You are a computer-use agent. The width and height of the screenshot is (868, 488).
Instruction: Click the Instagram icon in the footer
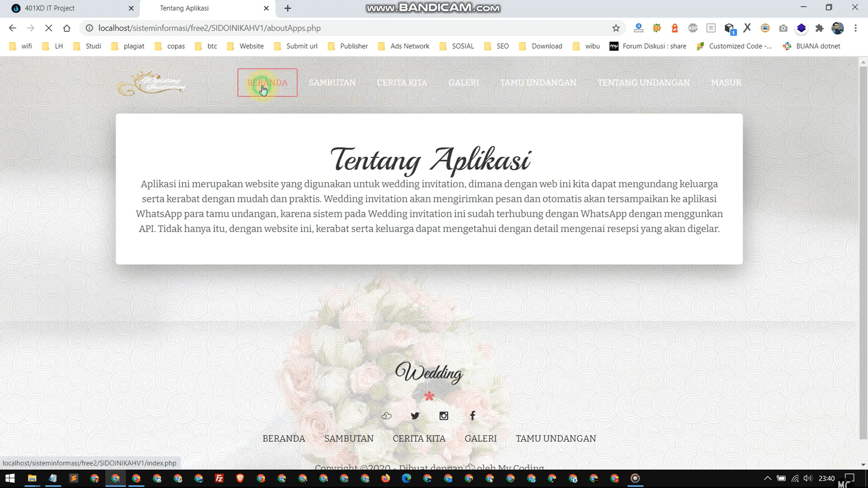(443, 416)
